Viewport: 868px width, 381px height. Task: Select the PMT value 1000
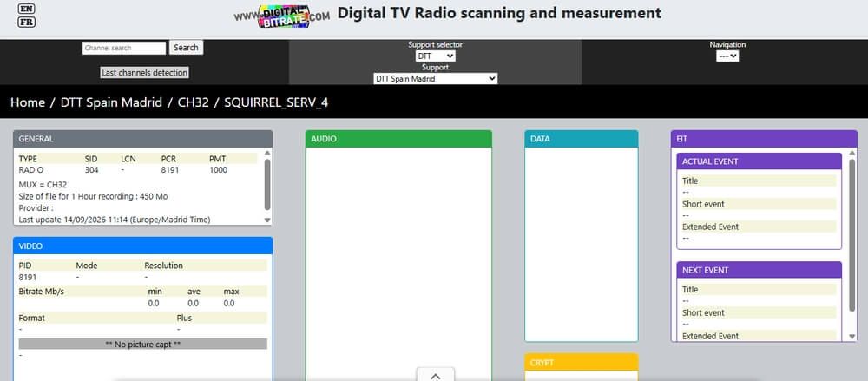tap(218, 170)
